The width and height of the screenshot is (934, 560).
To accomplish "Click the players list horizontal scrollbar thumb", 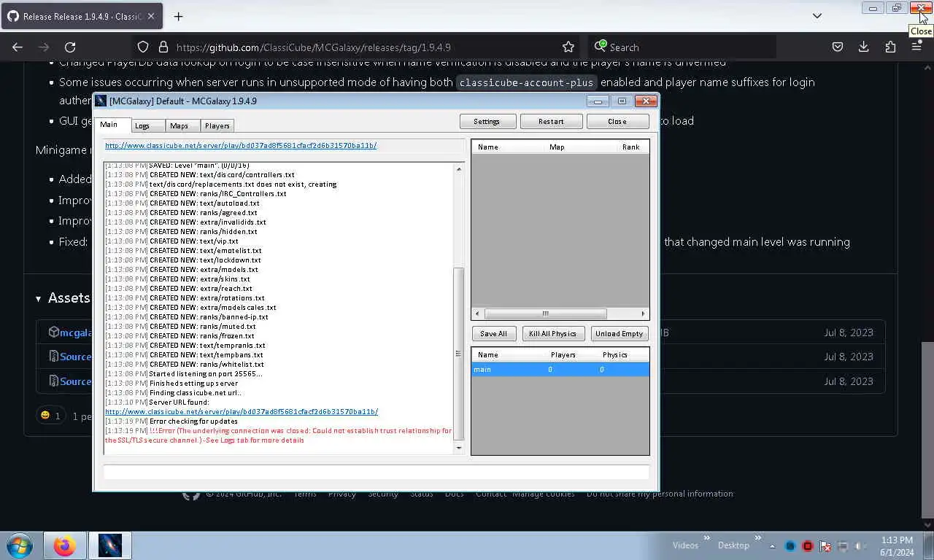I will coord(545,314).
